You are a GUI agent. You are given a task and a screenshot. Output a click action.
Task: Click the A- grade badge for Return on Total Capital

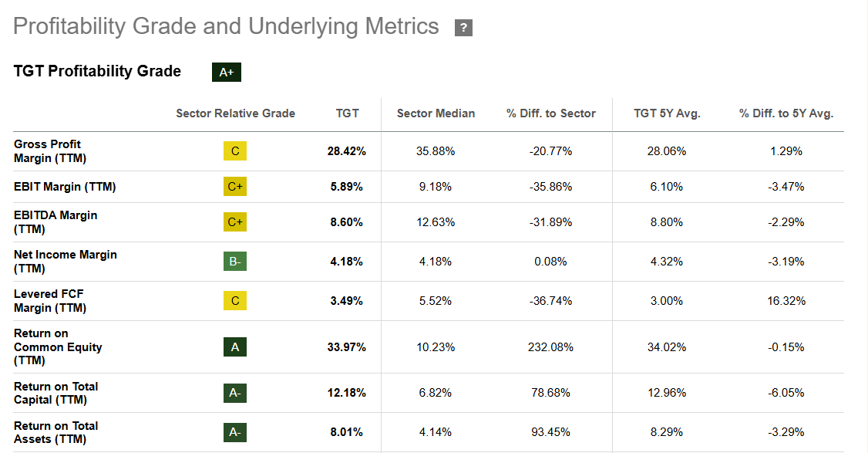pos(235,393)
